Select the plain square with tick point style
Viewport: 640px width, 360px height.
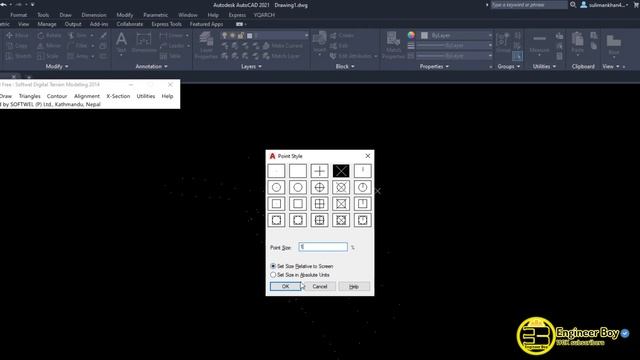click(362, 204)
